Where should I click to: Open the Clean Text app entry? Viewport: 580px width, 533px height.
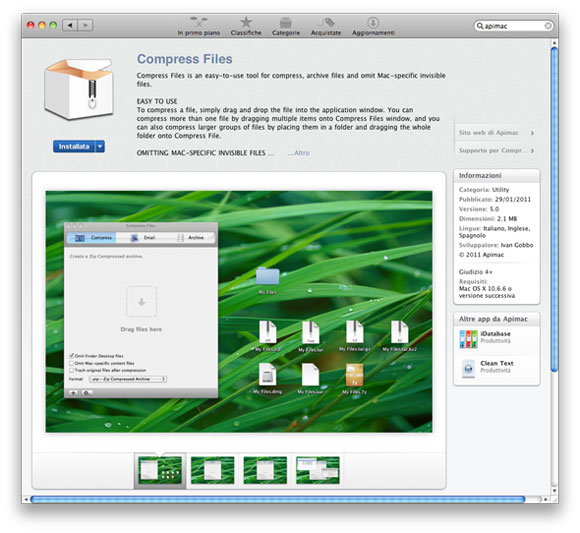point(496,368)
